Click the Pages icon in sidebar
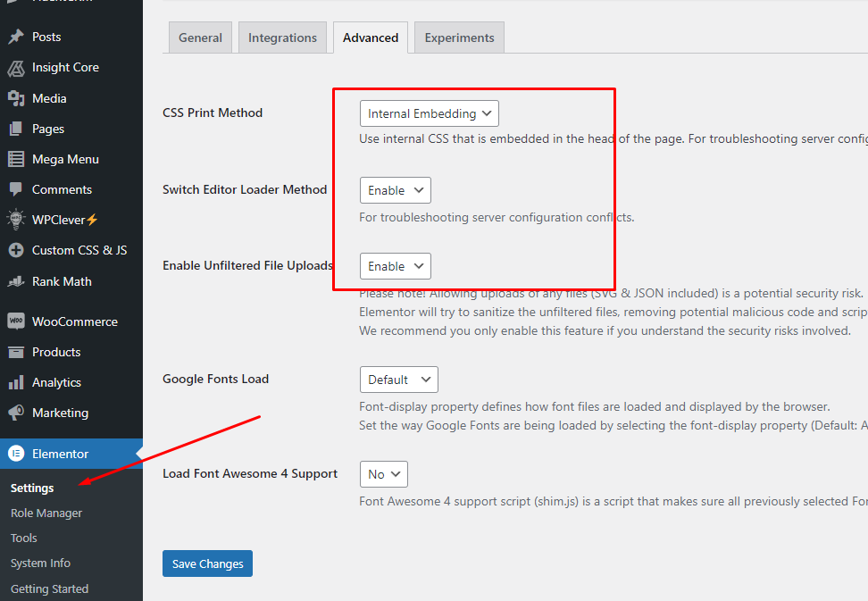This screenshot has height=601, width=868. [16, 129]
